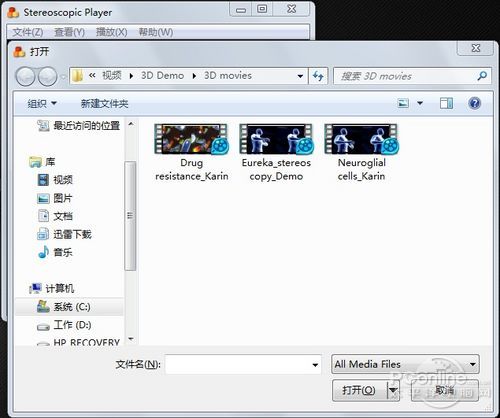500x418 pixels.
Task: Select the 3D movies breadcrumb segment
Action: [228, 75]
